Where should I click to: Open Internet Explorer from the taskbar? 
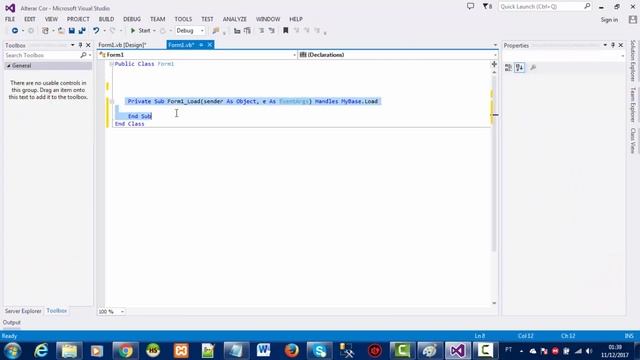click(41, 351)
